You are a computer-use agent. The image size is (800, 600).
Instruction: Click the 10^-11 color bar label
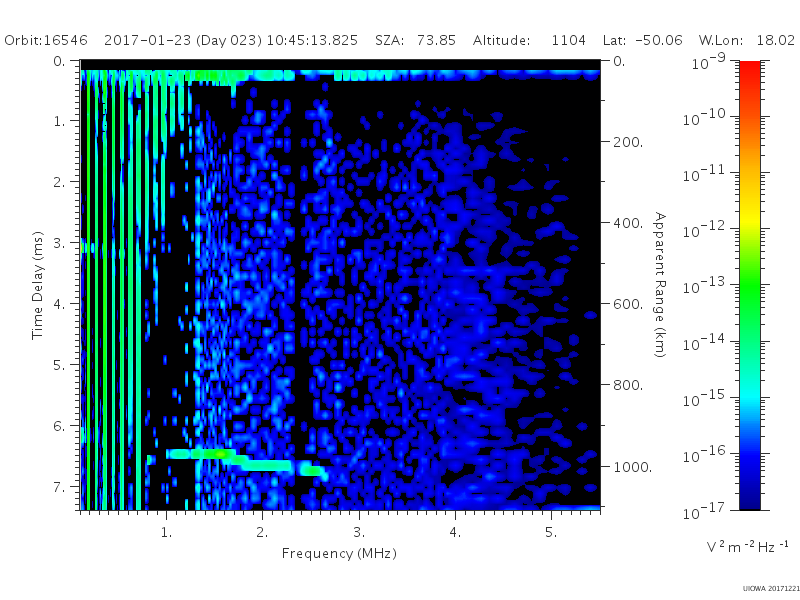(x=705, y=174)
